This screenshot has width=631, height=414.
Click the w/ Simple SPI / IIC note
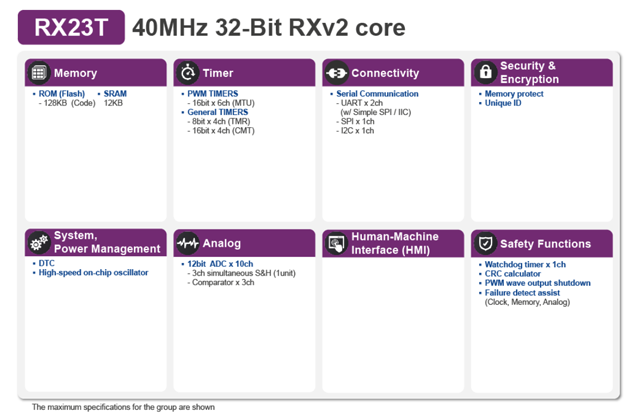coord(375,112)
